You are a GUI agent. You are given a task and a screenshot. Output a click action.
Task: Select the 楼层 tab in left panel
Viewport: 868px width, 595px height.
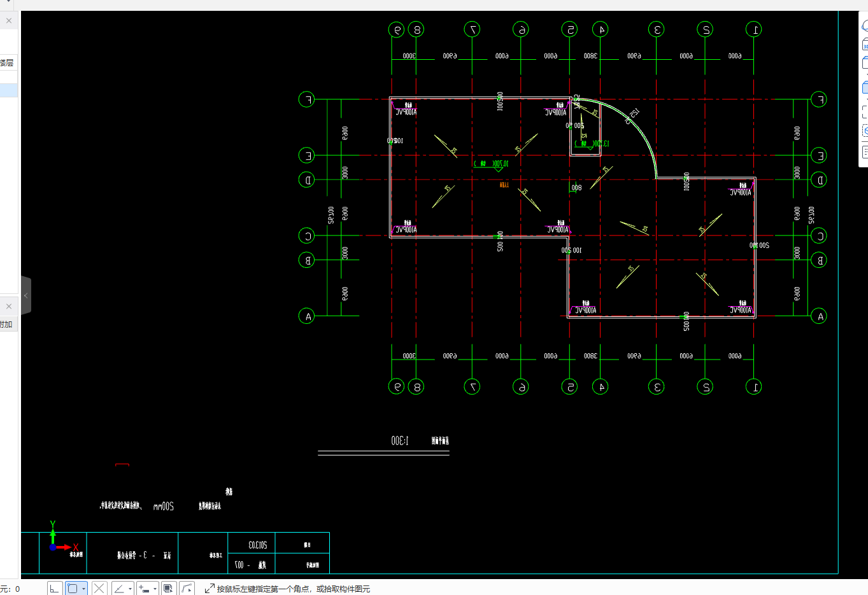[x=7, y=62]
